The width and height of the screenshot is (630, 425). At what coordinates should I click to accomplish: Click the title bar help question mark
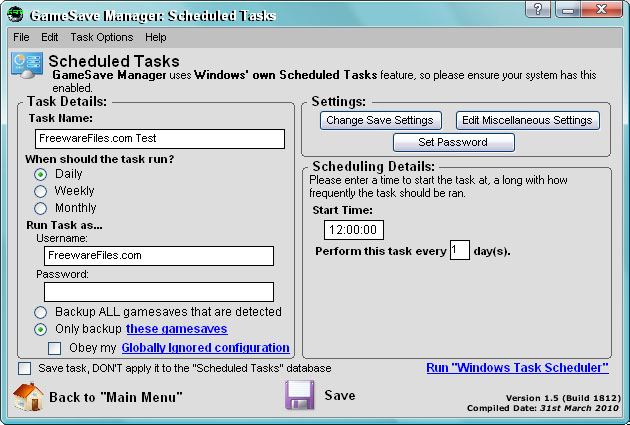click(538, 9)
